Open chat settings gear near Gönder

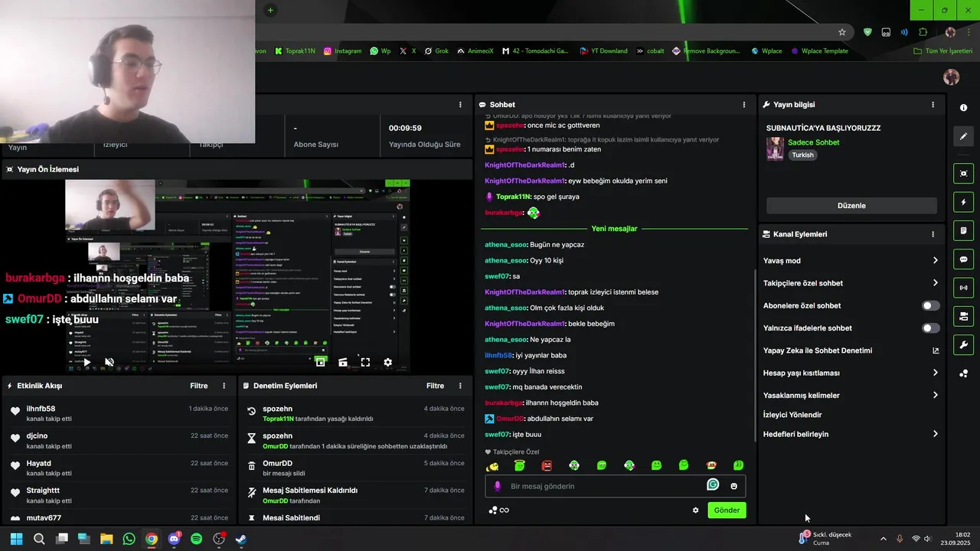coord(696,510)
